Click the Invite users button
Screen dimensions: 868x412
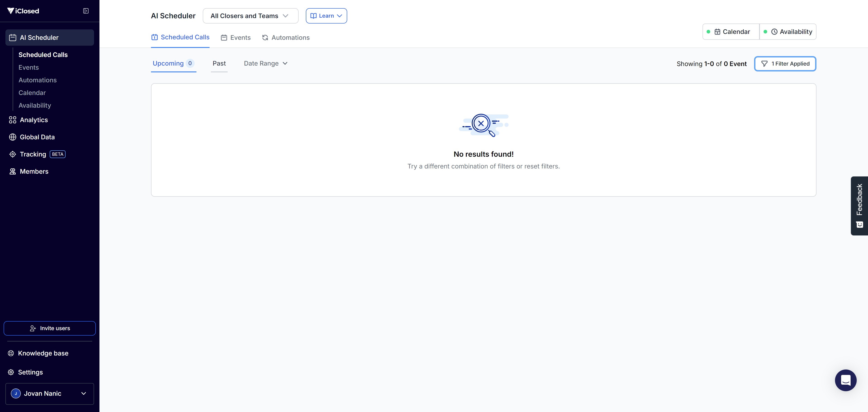tap(50, 328)
